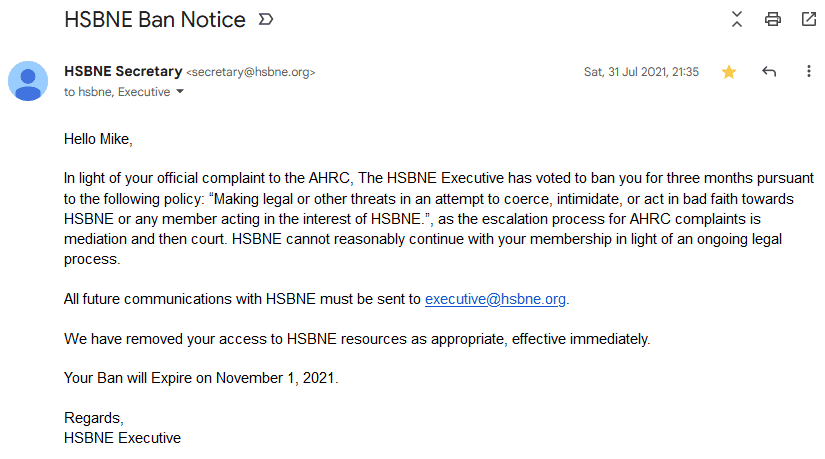Image resolution: width=825 pixels, height=459 pixels.
Task: Click the executive@hsbne.org email link
Action: point(495,299)
